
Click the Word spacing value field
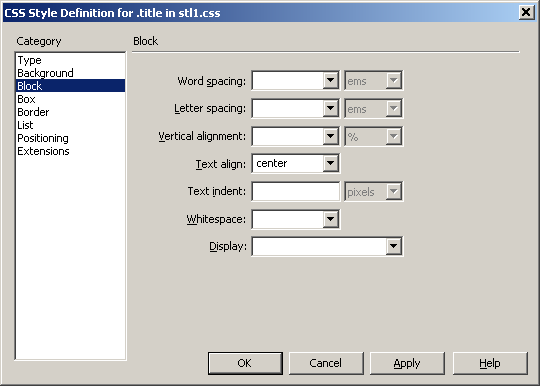[x=288, y=81]
